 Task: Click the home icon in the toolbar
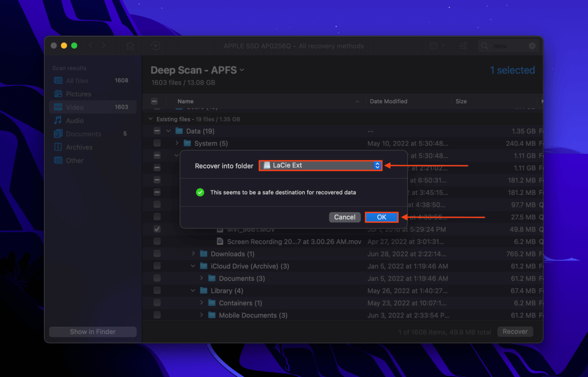(x=130, y=46)
